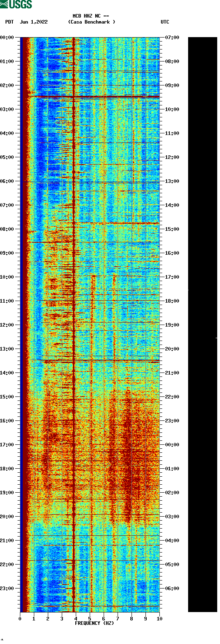Viewport: 220px width, 644px height.
Task: Select the UTC axis label '15:00'
Action: click(x=172, y=229)
